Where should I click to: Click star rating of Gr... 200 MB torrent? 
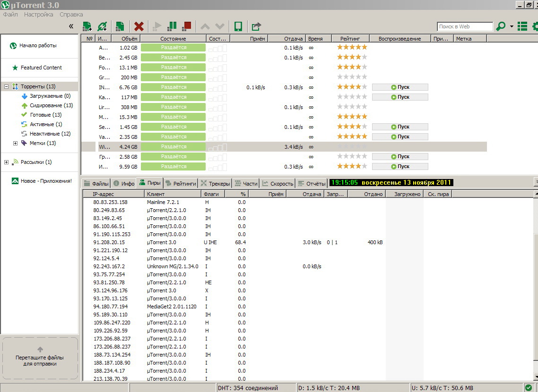(x=352, y=77)
